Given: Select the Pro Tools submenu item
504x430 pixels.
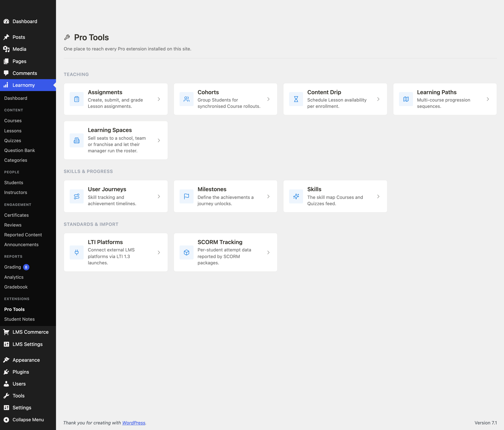Looking at the screenshot, I should click(14, 309).
